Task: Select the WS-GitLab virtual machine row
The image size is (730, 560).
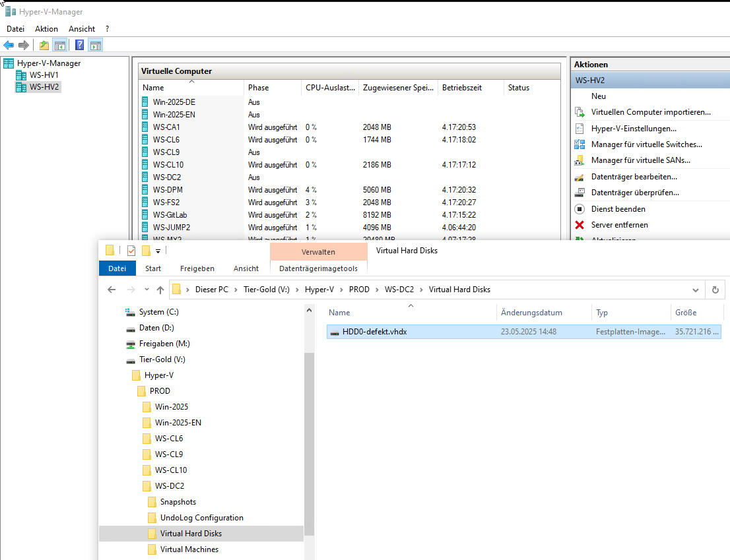Action: click(350, 215)
